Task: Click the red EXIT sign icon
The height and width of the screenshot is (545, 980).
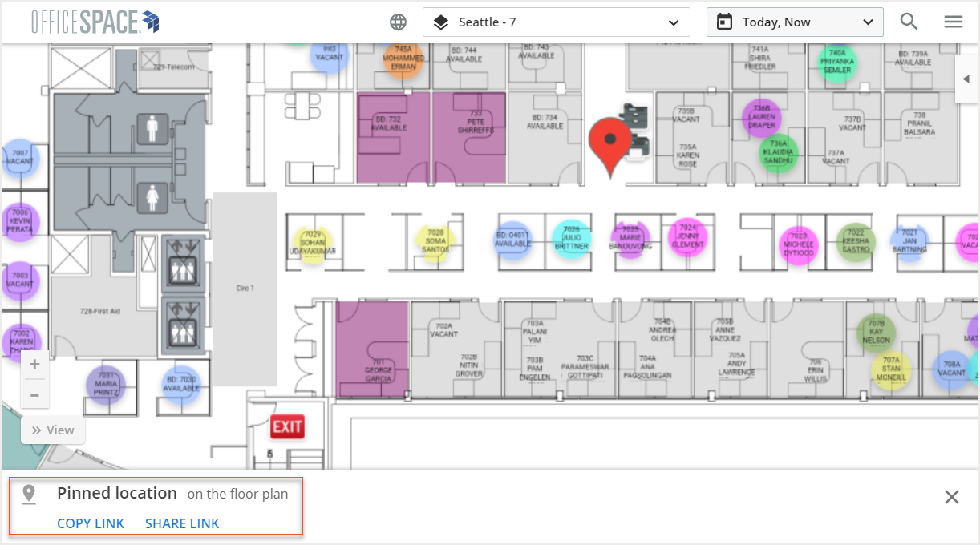Action: point(287,427)
